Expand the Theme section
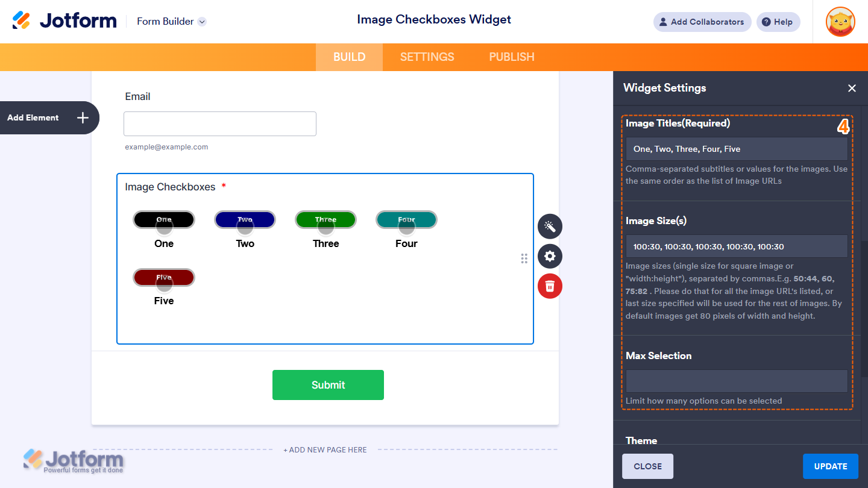The height and width of the screenshot is (488, 868). [641, 440]
